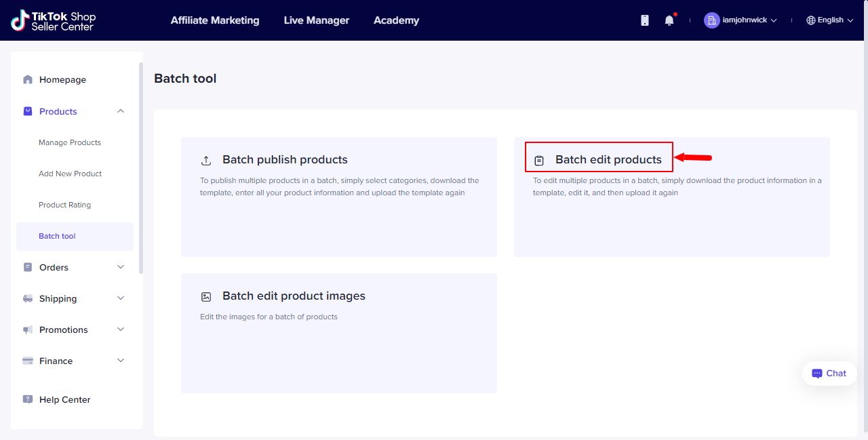Screen dimensions: 868x440
Task: Click the Batch publish products upload icon
Action: tap(206, 161)
